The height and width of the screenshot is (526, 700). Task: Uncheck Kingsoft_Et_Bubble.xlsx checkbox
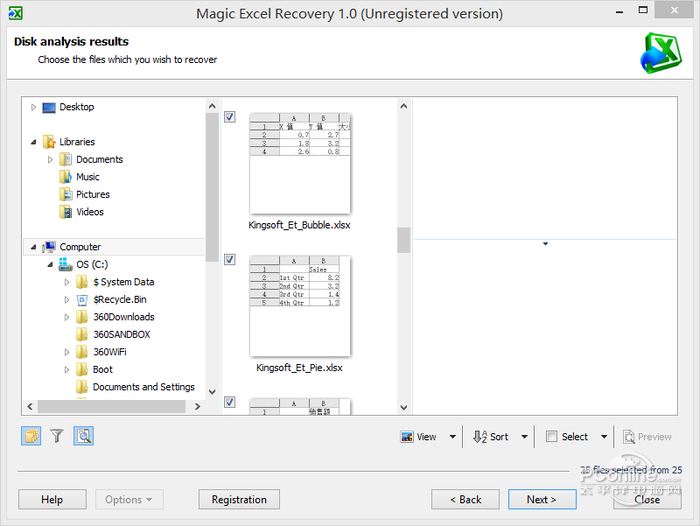click(230, 117)
